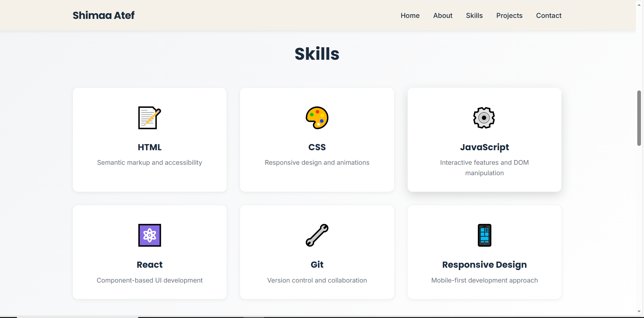Click the memo pencil icon above HTML
The image size is (644, 318).
pos(149,118)
